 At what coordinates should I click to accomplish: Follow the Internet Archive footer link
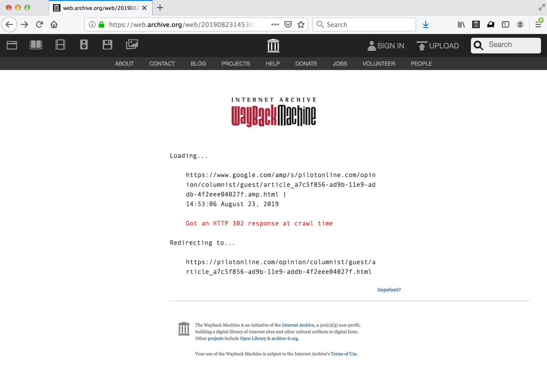pos(298,325)
